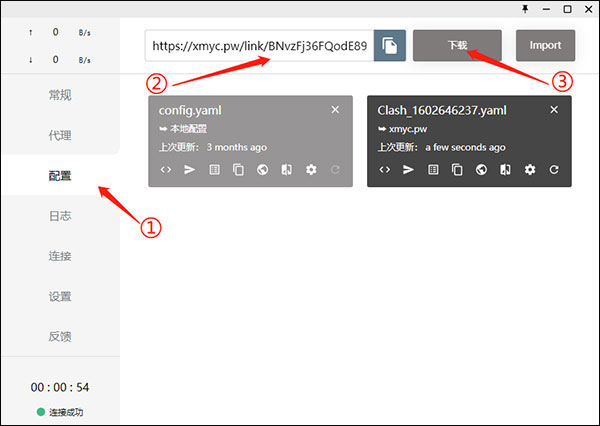This screenshot has height=426, width=600.
Task: Click the Import button
Action: pyautogui.click(x=545, y=45)
